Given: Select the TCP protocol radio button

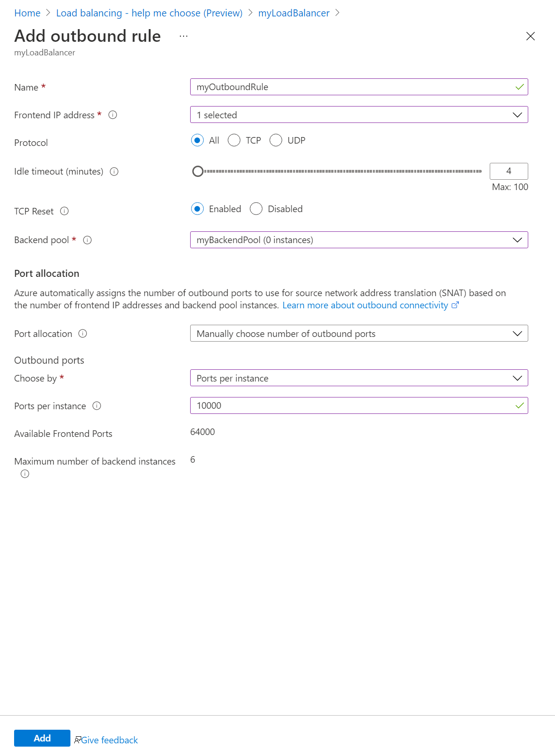Looking at the screenshot, I should [x=234, y=140].
